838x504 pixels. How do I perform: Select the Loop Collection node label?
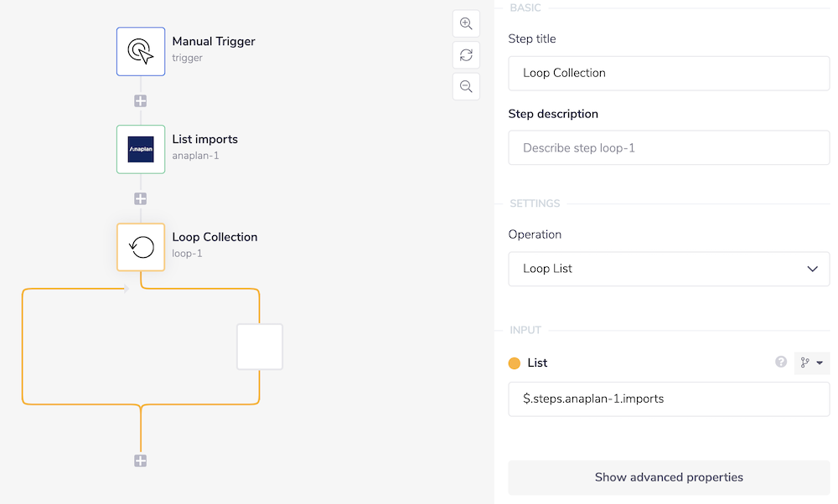pyautogui.click(x=215, y=237)
